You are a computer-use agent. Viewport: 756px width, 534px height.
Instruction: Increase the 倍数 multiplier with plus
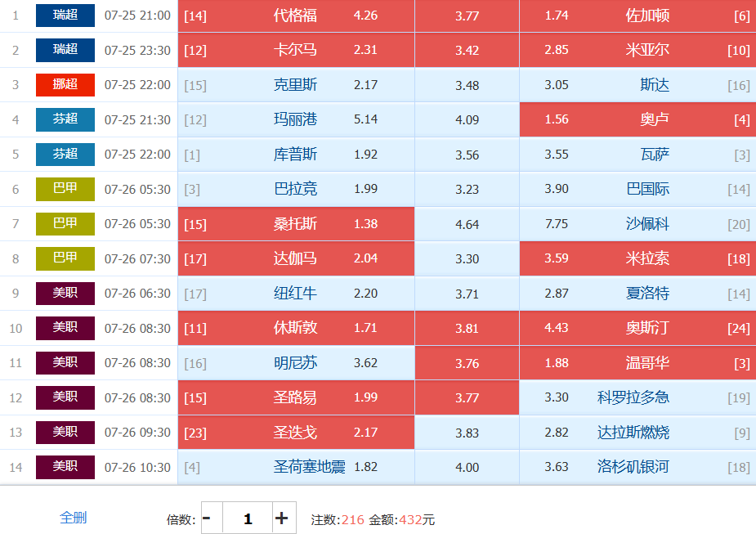click(x=284, y=518)
